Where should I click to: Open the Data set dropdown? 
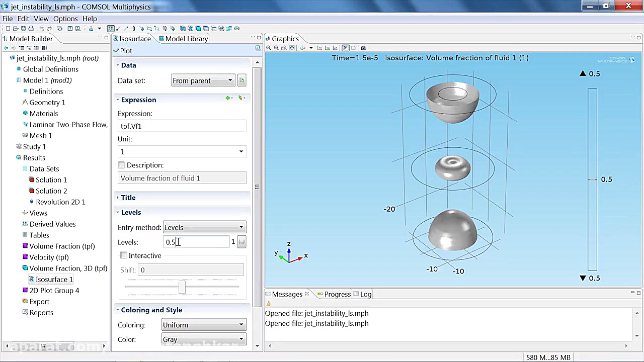coord(202,80)
